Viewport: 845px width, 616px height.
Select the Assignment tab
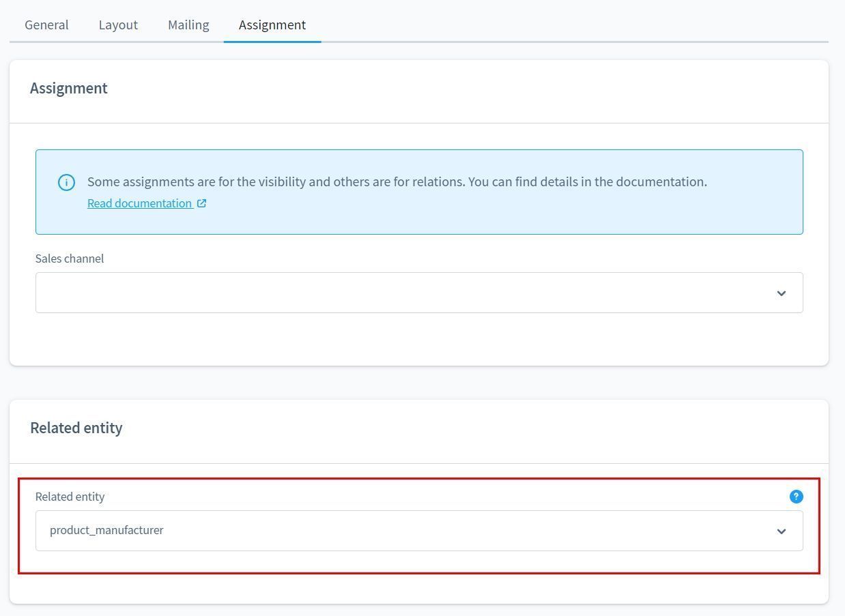point(272,25)
